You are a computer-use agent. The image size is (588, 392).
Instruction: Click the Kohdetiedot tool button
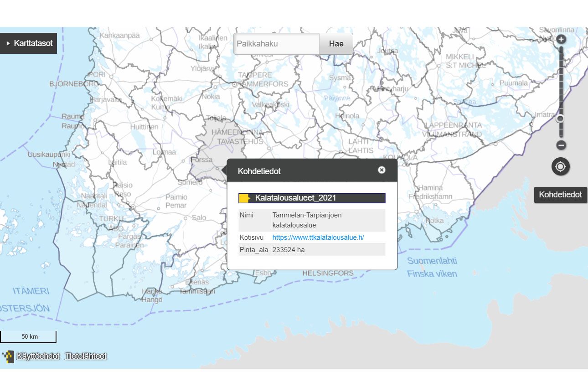coord(561,195)
